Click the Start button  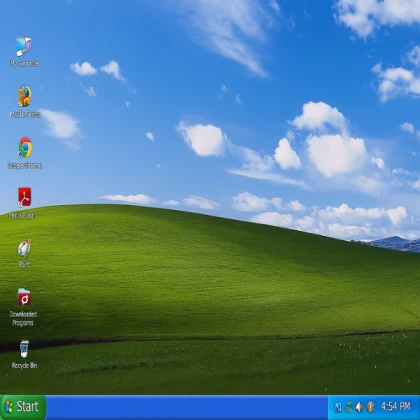pyautogui.click(x=23, y=407)
